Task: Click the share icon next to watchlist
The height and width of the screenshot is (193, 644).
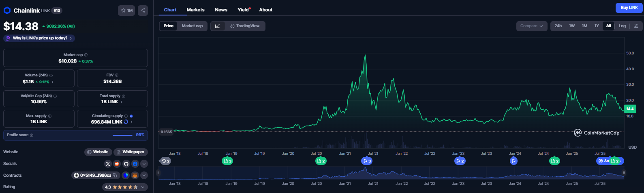Action: [x=143, y=11]
